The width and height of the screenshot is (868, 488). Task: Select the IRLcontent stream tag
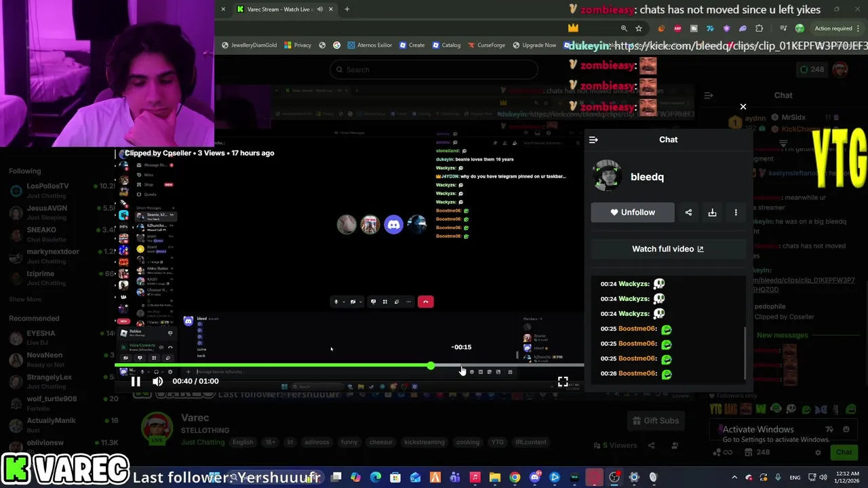[x=530, y=443]
